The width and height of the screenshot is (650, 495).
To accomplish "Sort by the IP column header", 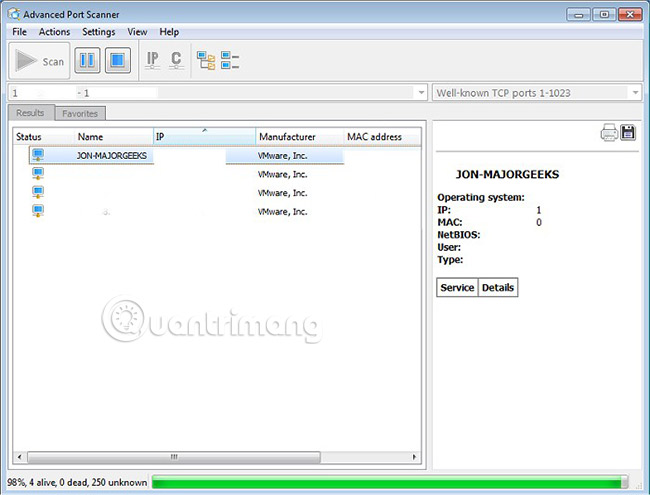I will coord(204,137).
